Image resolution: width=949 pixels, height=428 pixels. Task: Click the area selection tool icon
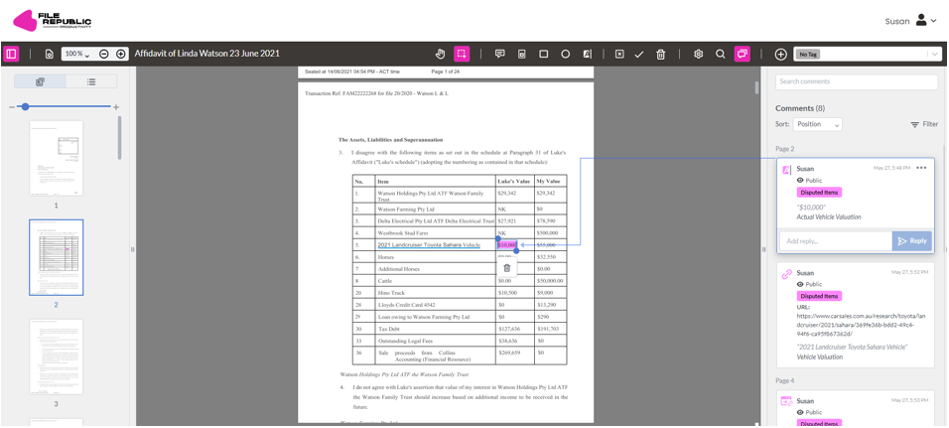(x=462, y=54)
